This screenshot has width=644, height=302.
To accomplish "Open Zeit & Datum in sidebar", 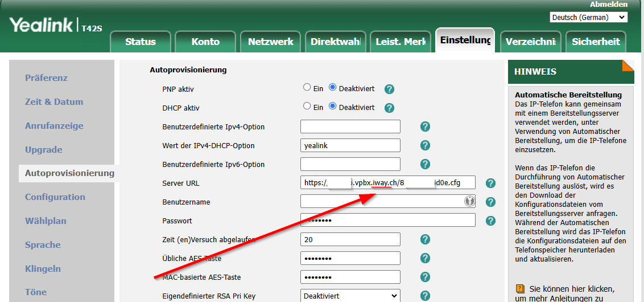I will click(54, 101).
